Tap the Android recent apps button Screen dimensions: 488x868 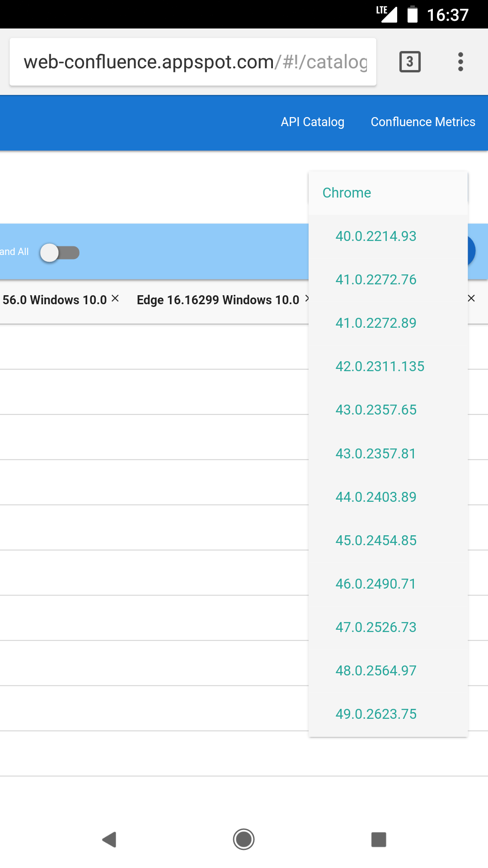(379, 840)
